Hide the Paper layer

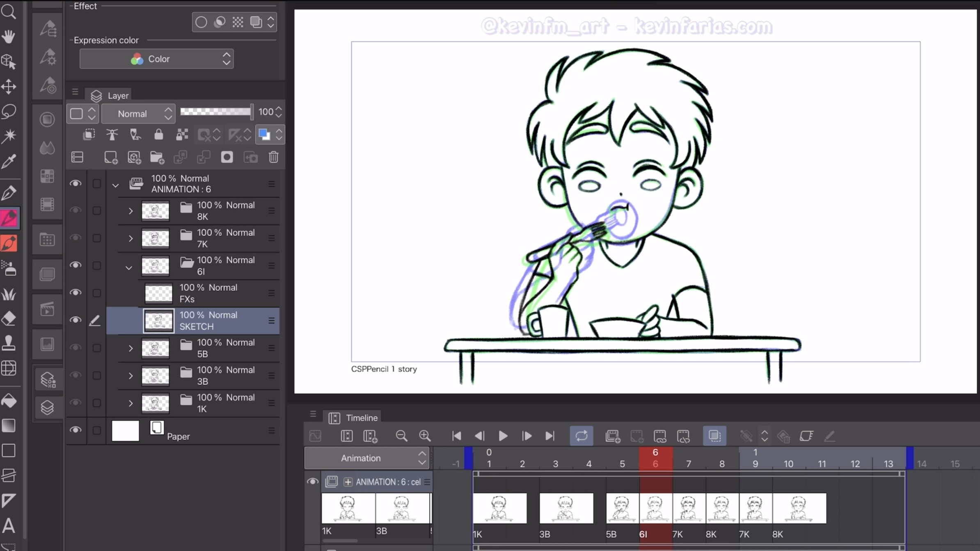point(76,430)
